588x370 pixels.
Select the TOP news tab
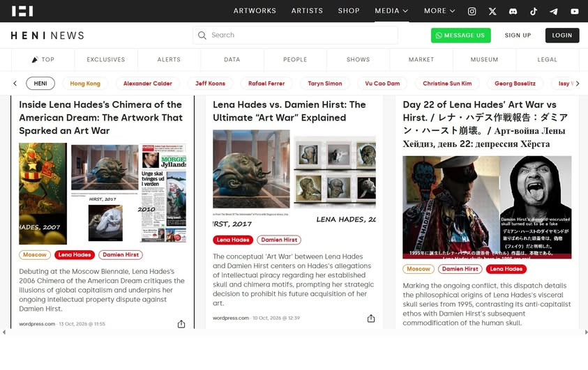click(x=43, y=59)
